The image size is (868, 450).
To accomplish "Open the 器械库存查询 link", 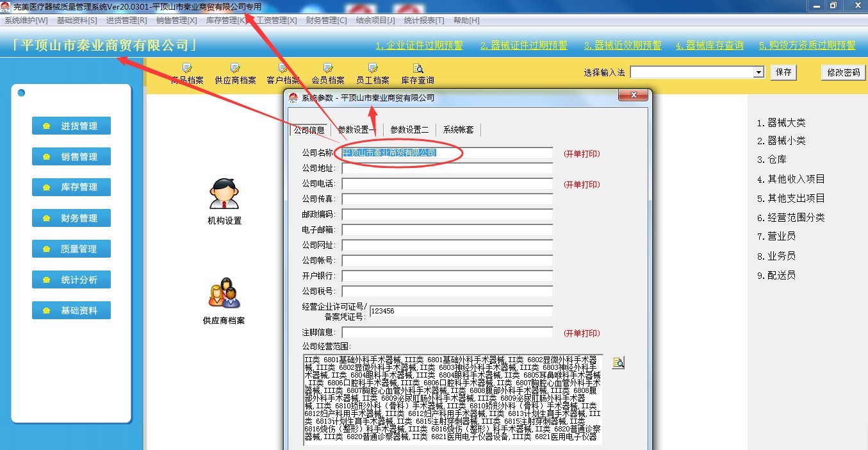I will point(710,46).
